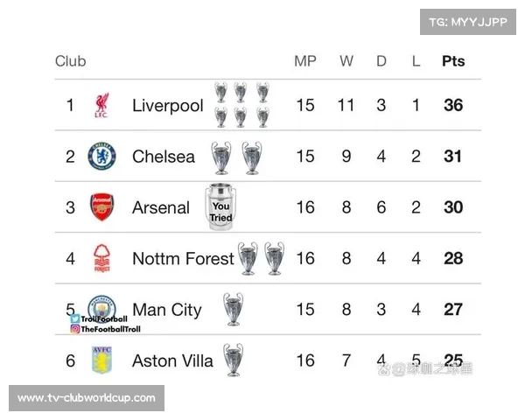Click the Pts column header
525x420 pixels.
(453, 61)
